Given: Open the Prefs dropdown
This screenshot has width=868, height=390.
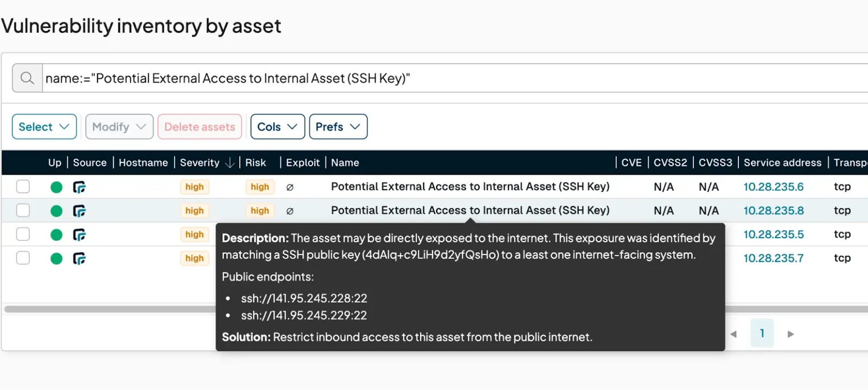Looking at the screenshot, I should pyautogui.click(x=338, y=127).
